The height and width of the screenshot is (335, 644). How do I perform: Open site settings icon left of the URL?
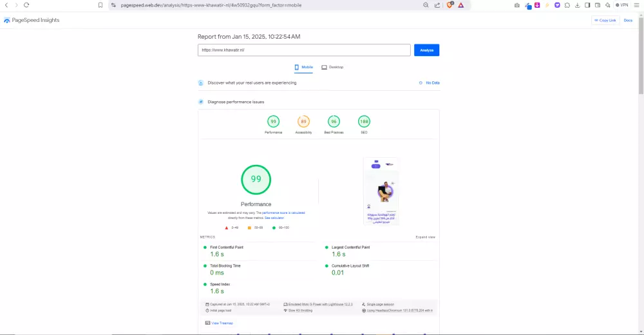pos(113,5)
